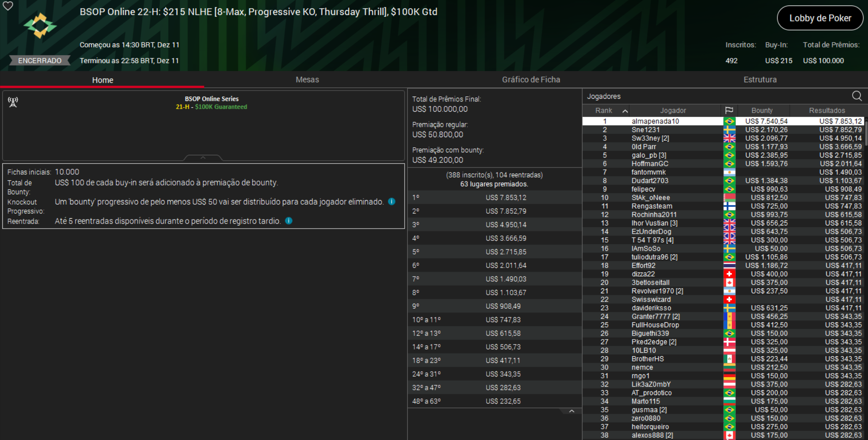The image size is (868, 440).
Task: Collapse the BSOP Online Series info panel
Action: (203, 157)
